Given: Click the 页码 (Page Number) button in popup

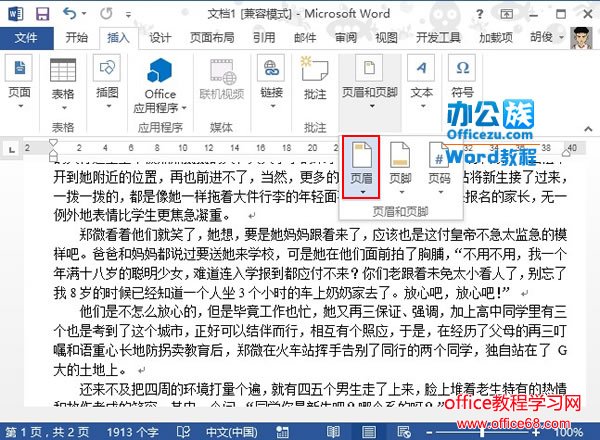Looking at the screenshot, I should point(439,168).
